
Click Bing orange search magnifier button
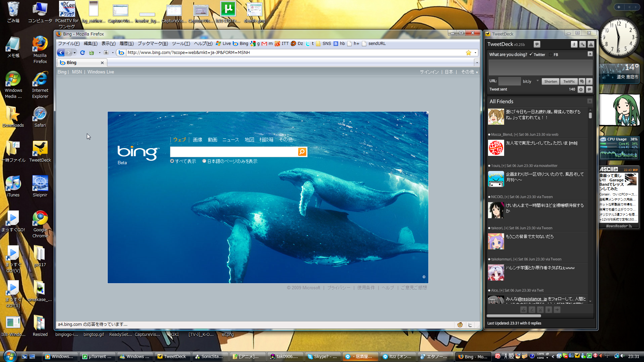(x=302, y=152)
